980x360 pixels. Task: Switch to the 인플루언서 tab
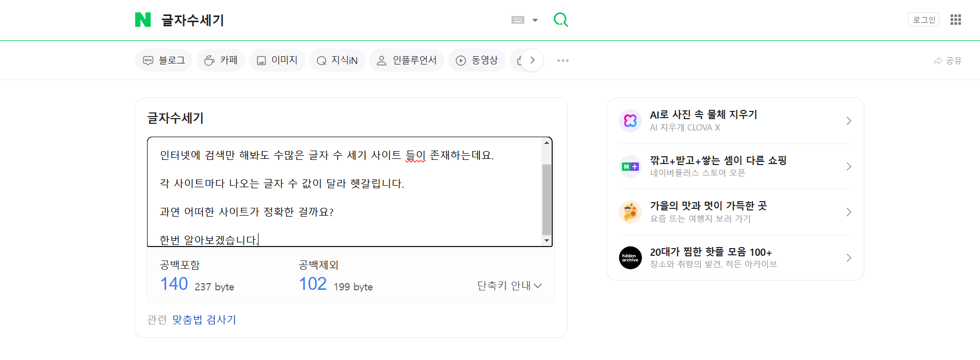(407, 60)
